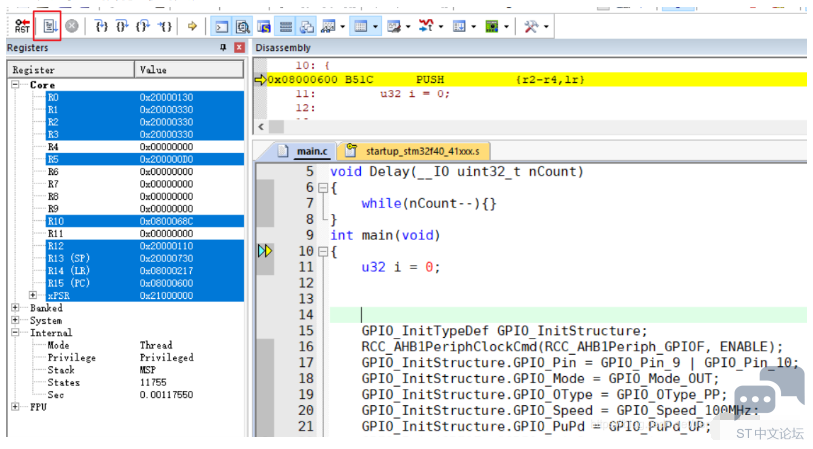Expand the System register group
813x449 pixels.
point(16,320)
